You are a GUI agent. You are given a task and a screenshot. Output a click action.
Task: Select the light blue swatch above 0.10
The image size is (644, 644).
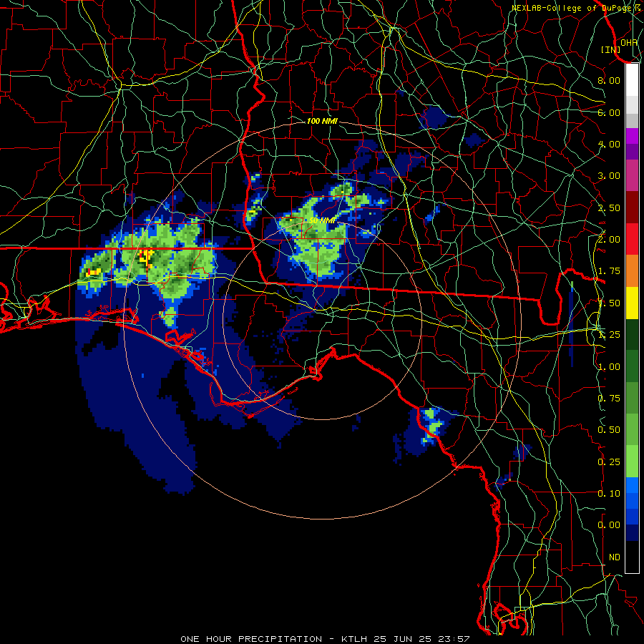[632, 485]
